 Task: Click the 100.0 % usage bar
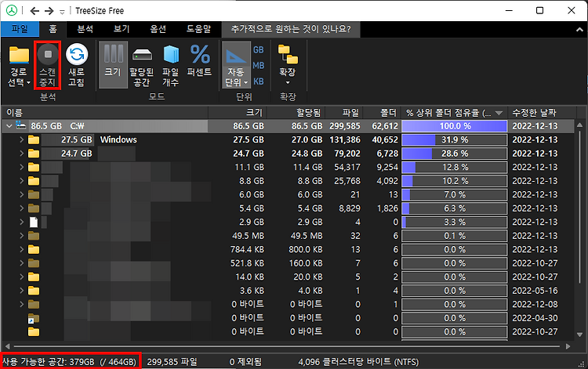click(x=454, y=126)
